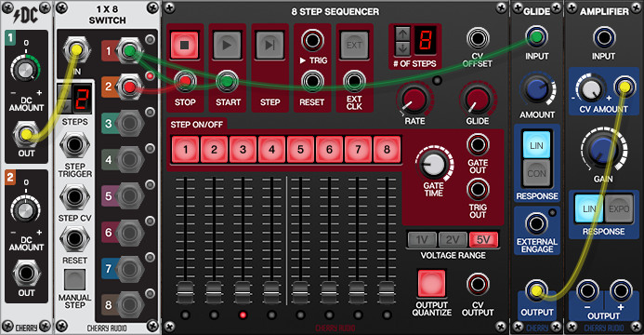Toggle step 3 on/off button
Screen dimensions: 644x335
(243, 150)
